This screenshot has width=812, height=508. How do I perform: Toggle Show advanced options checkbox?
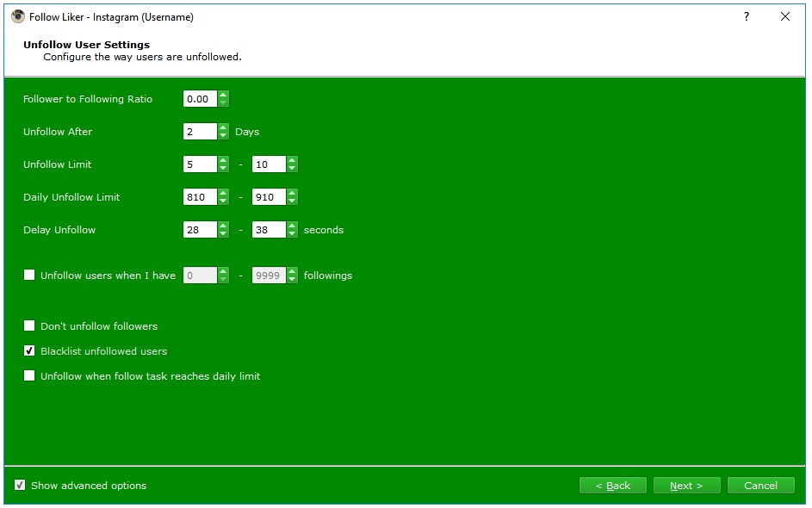20,486
